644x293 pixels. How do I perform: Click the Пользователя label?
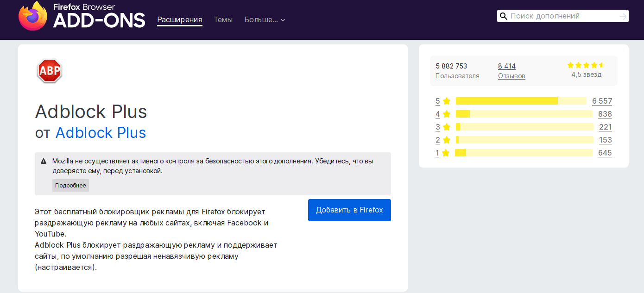(x=457, y=76)
